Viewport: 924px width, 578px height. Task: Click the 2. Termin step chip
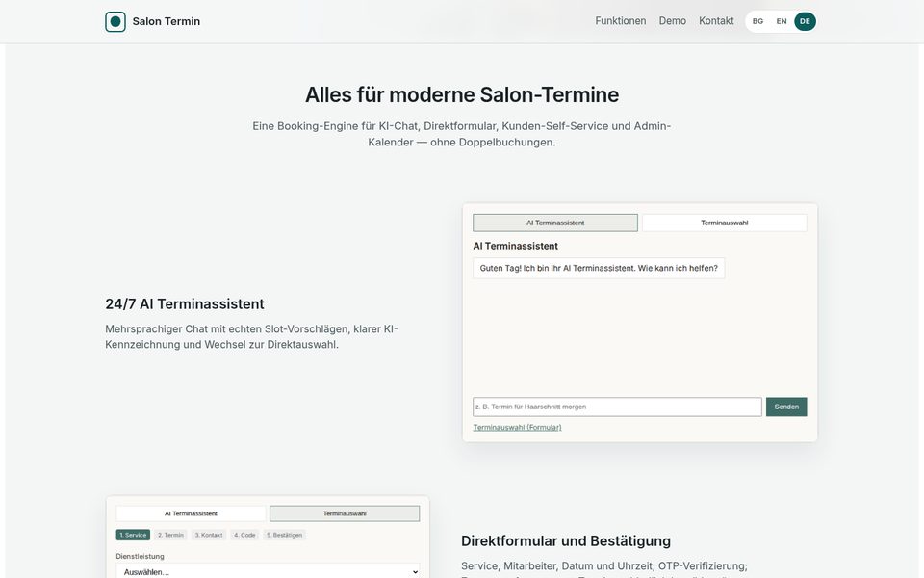pos(170,535)
